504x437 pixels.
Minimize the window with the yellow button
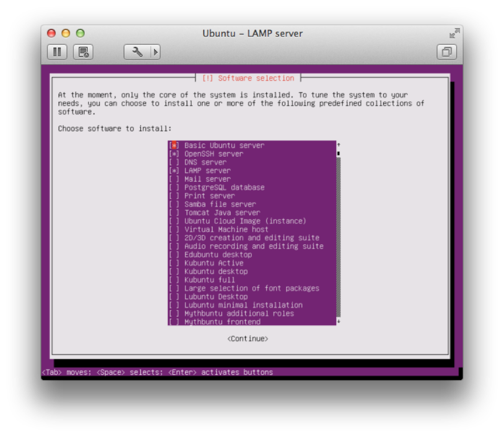[x=66, y=33]
